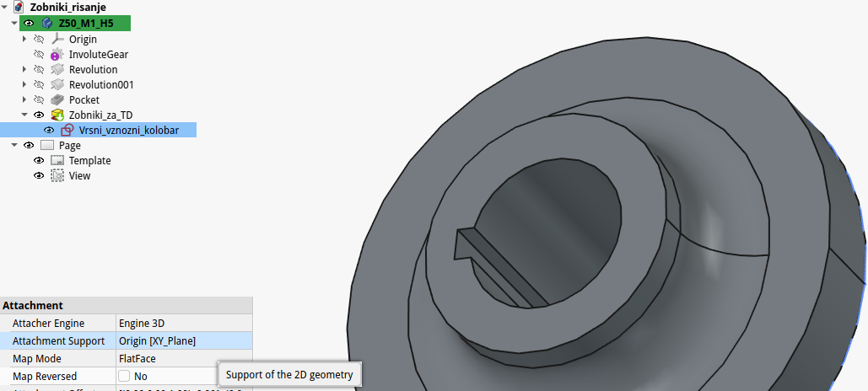Select the Z50_M1_H5 body icon
The width and height of the screenshot is (868, 391).
(47, 24)
